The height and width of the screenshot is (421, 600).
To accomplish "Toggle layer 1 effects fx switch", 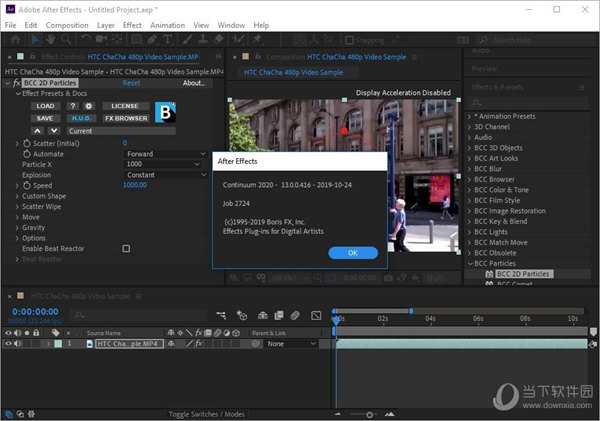I will click(x=199, y=344).
